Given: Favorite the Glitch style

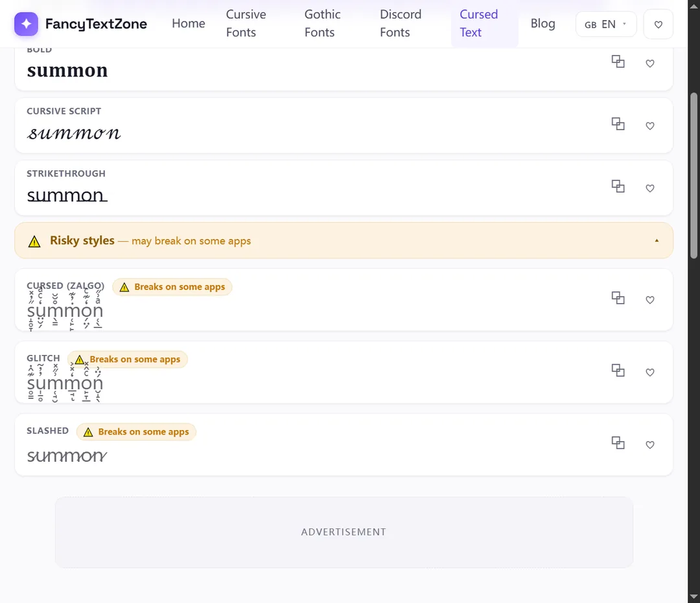Looking at the screenshot, I should point(650,372).
